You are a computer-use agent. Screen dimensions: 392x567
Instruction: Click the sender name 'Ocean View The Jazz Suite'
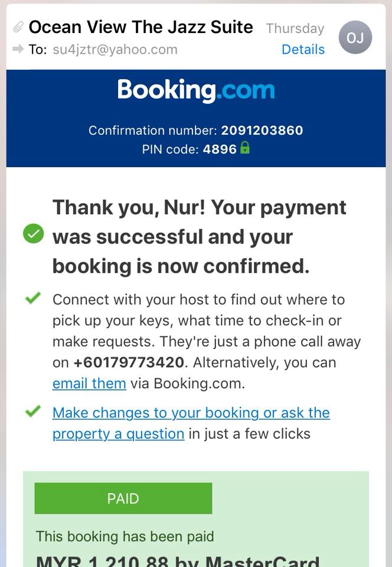[x=141, y=27]
